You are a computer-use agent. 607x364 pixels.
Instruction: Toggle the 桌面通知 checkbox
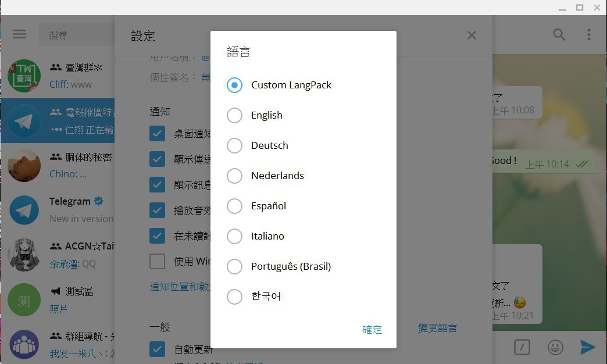pos(157,134)
